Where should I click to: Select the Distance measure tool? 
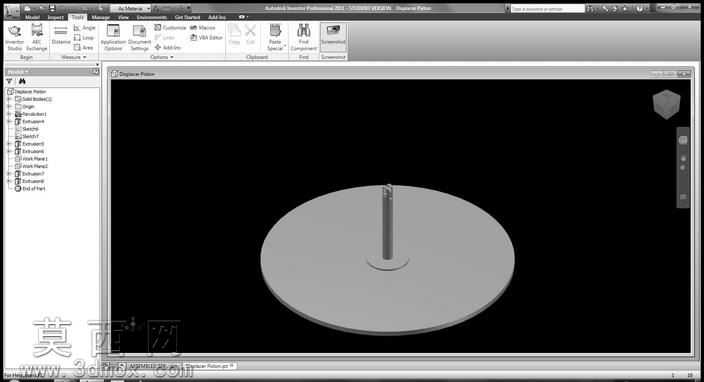[x=61, y=35]
